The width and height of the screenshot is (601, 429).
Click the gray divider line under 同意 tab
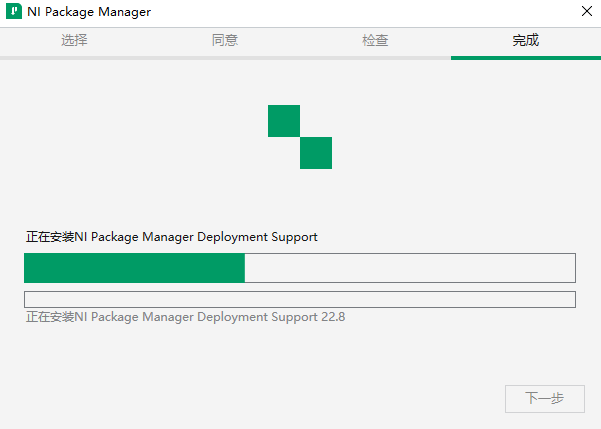click(x=225, y=58)
